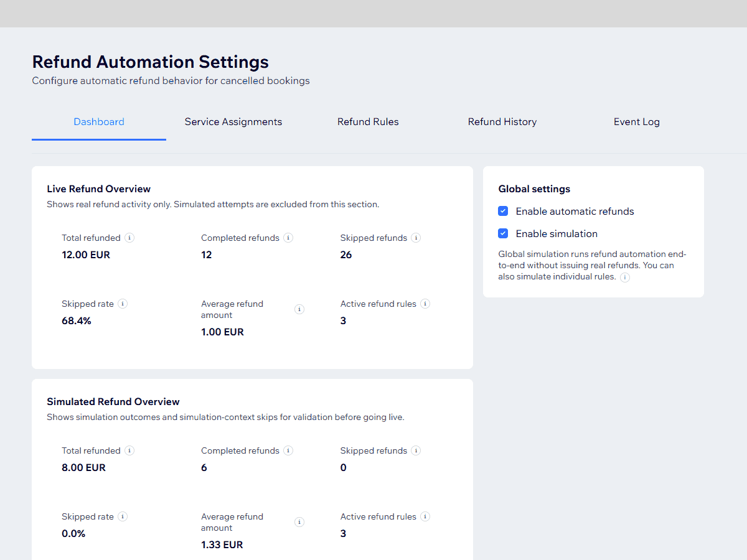The width and height of the screenshot is (747, 560).
Task: Select the Enable automatic refunds label
Action: (575, 212)
